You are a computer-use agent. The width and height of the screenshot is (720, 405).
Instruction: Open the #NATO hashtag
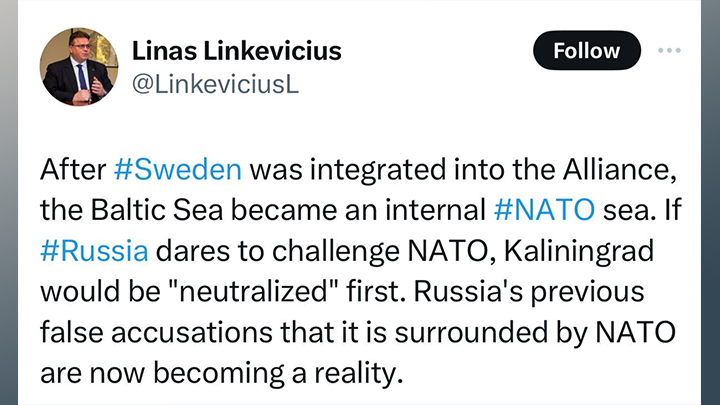[x=544, y=209]
